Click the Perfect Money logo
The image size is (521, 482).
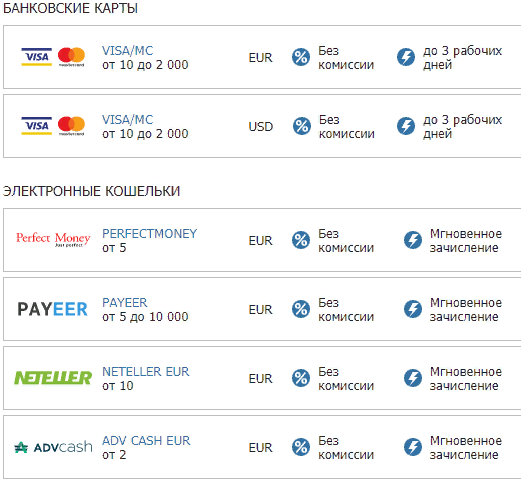coord(53,240)
